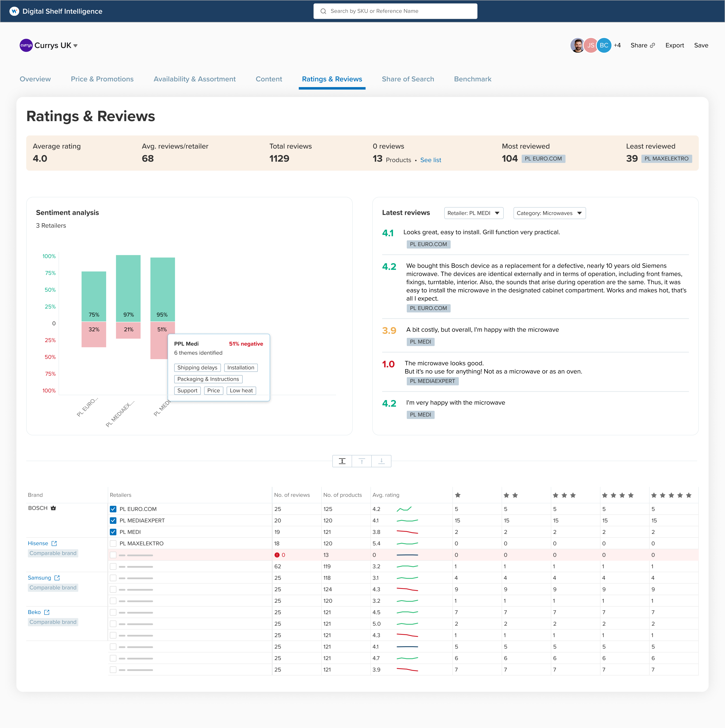Click the See list link
Image resolution: width=725 pixels, height=728 pixels.
pyautogui.click(x=431, y=160)
